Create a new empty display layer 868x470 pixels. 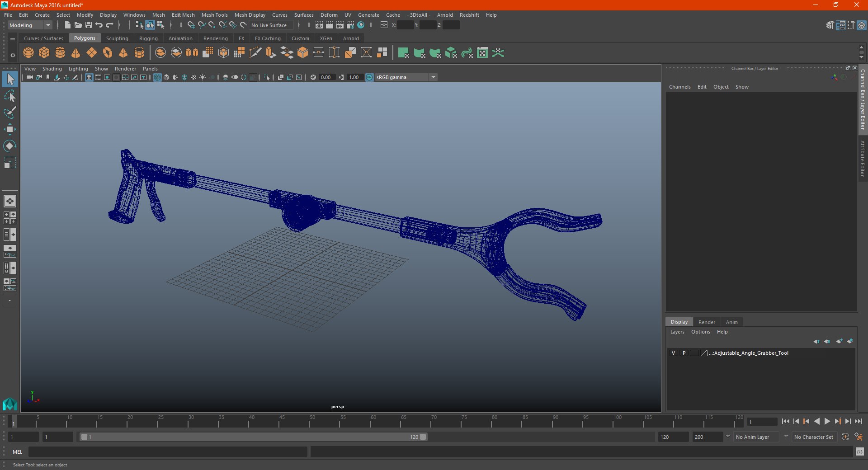tap(840, 341)
